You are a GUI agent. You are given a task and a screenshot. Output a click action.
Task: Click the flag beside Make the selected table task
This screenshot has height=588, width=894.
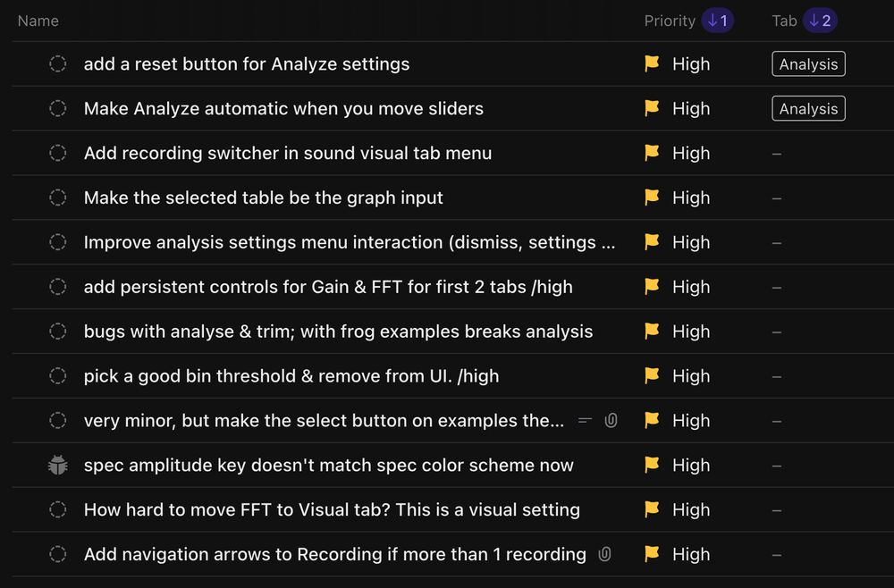click(653, 197)
